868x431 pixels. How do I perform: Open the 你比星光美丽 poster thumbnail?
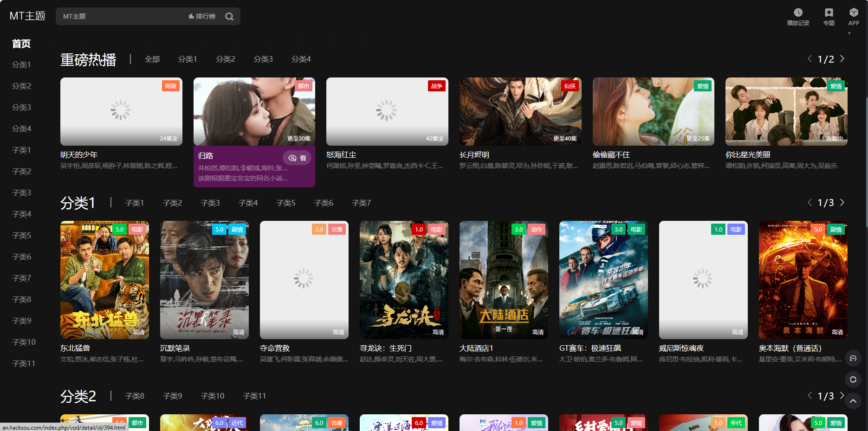(786, 111)
